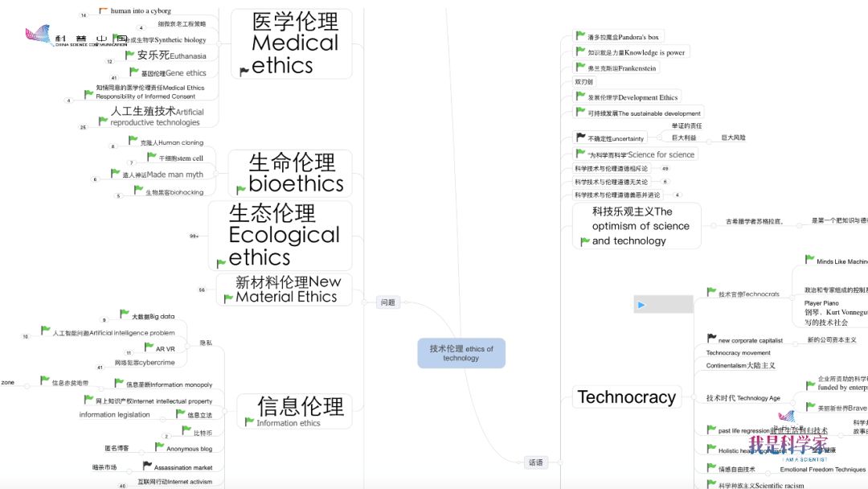This screenshot has width=868, height=489.
Task: Click the green flag beside Euthanasia
Action: click(x=129, y=55)
